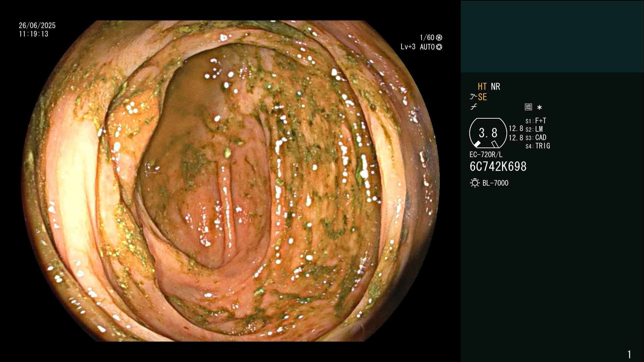Click the serial number 6C742K698
Viewport: 644px width, 362px height.
pos(498,167)
